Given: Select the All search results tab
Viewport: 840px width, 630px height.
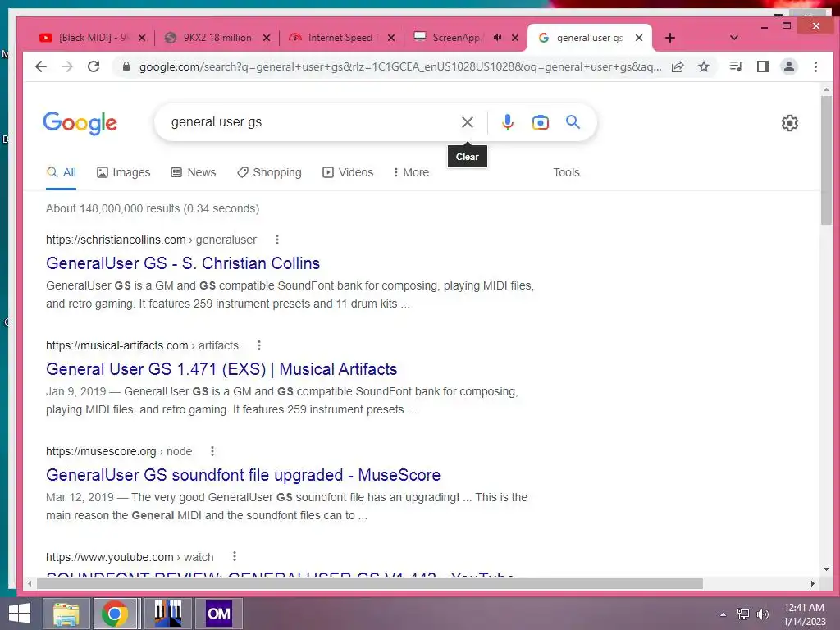Looking at the screenshot, I should point(61,172).
